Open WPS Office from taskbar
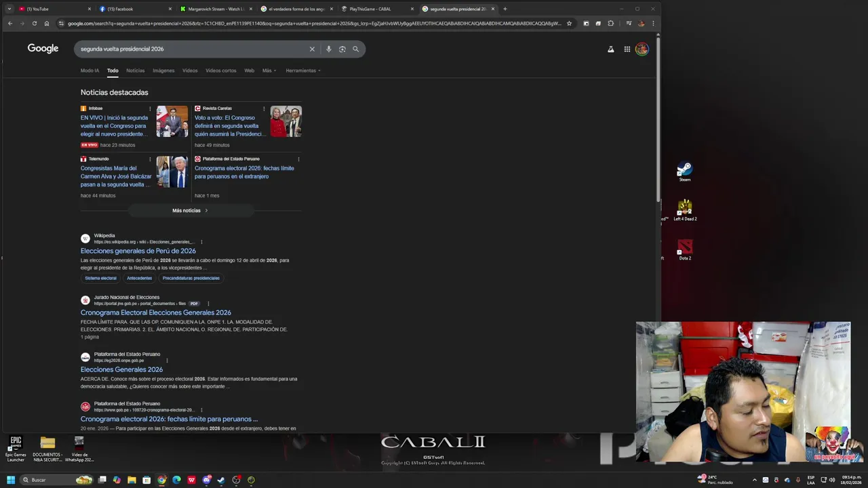Screen dimensions: 868x488 click(x=191, y=480)
